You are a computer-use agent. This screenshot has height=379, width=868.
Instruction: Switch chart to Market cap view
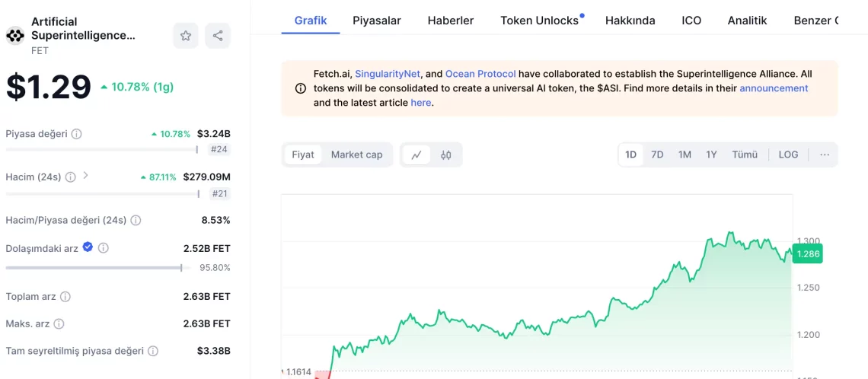coord(356,154)
